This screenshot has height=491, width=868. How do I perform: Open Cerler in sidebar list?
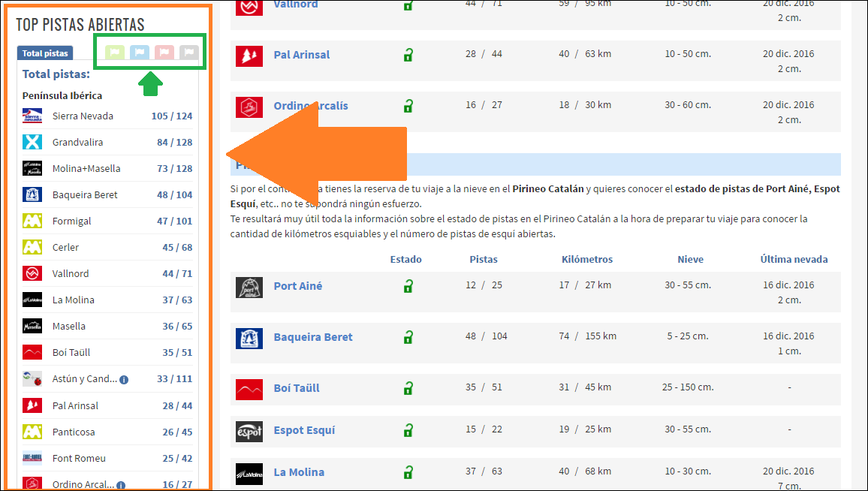tap(65, 247)
